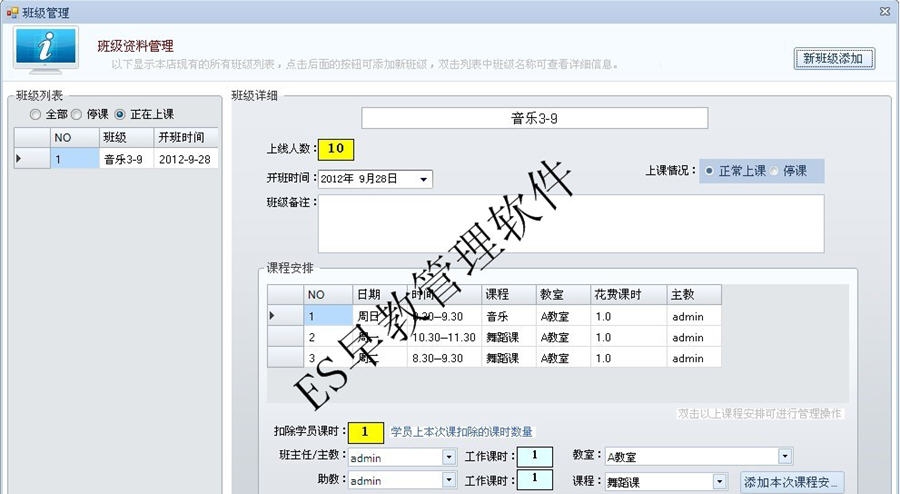Select the 停课 filter in class list
This screenshot has height=494, width=900.
76,115
